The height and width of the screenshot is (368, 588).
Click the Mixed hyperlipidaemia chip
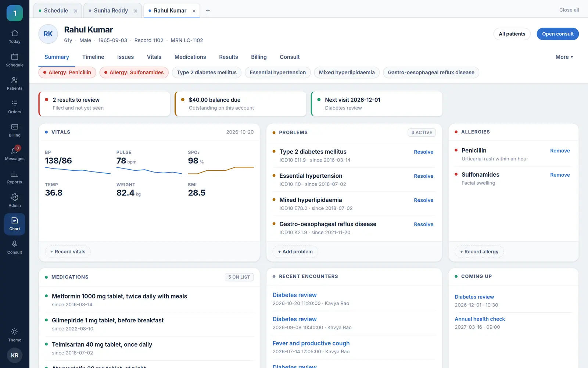347,72
